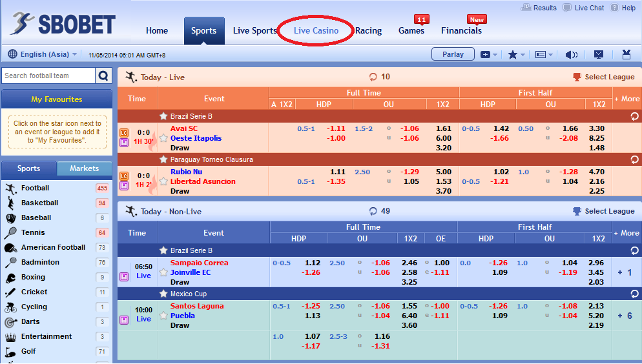Click the stats icon for Sampaio Correa match
The width and height of the screenshot is (642, 364).
[x=124, y=277]
